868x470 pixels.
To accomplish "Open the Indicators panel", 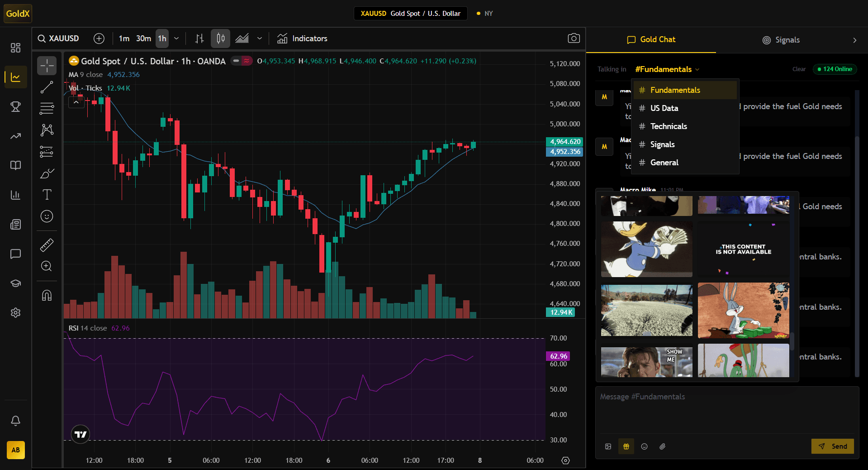I will pyautogui.click(x=302, y=38).
